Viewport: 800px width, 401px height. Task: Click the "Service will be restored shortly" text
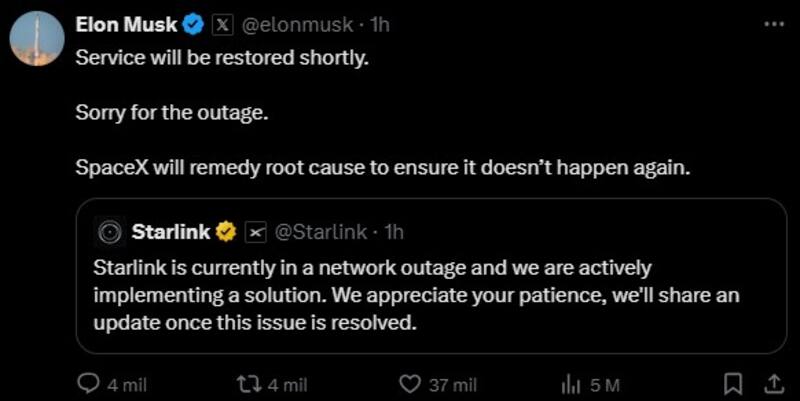pyautogui.click(x=222, y=56)
